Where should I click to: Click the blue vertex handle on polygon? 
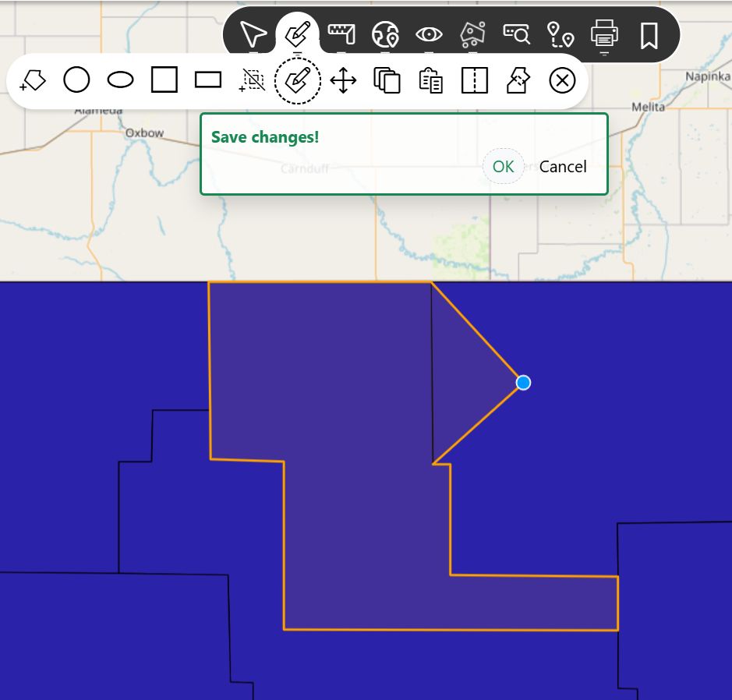tap(523, 382)
